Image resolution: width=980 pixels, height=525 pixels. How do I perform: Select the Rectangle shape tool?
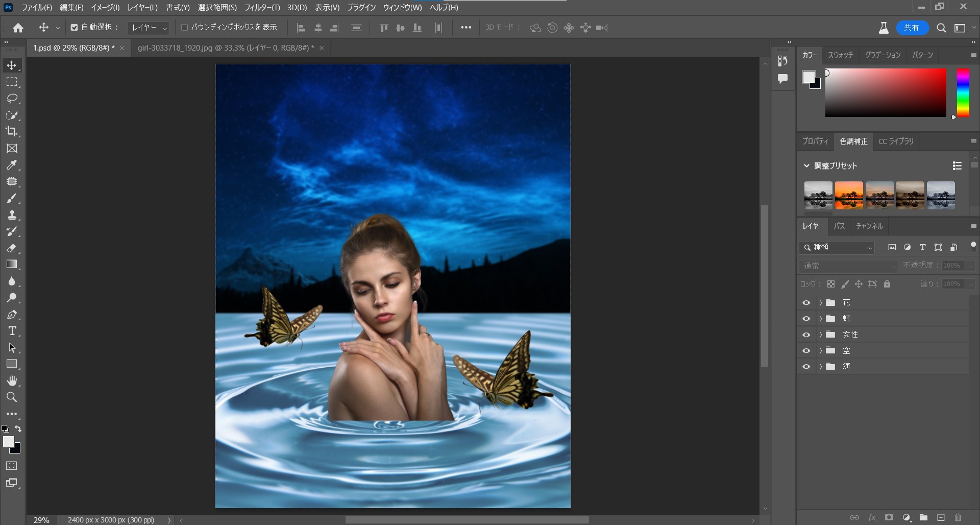pyautogui.click(x=12, y=364)
